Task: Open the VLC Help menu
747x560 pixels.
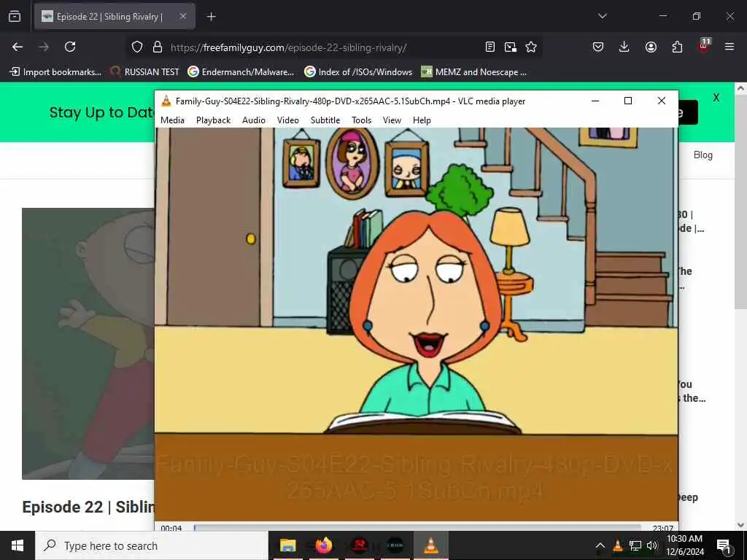Action: [x=422, y=120]
